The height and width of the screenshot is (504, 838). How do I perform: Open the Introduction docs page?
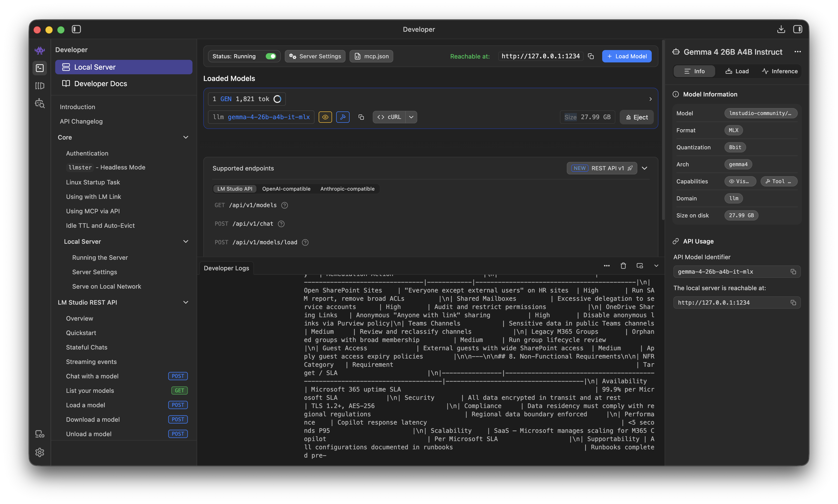pos(77,107)
